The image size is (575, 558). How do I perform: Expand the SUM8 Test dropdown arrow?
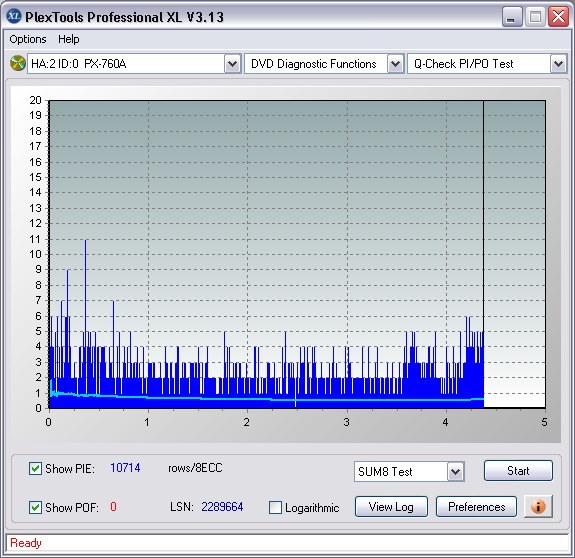pyautogui.click(x=455, y=471)
